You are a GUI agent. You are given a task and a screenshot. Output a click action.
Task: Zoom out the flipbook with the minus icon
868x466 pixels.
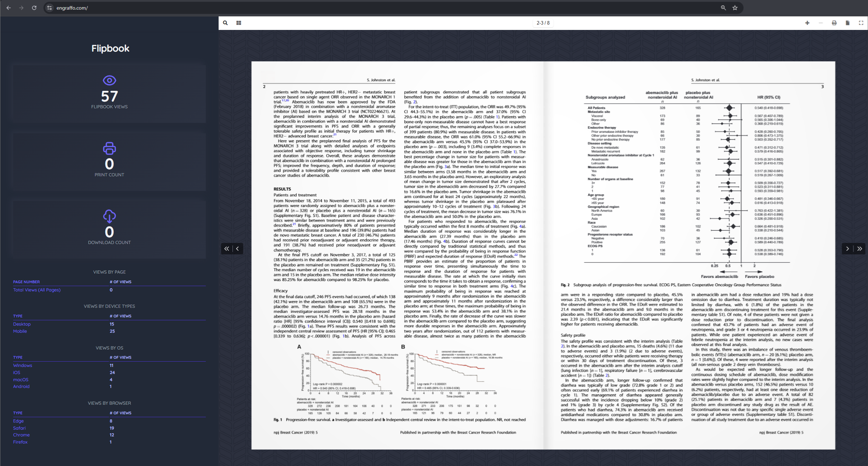821,23
